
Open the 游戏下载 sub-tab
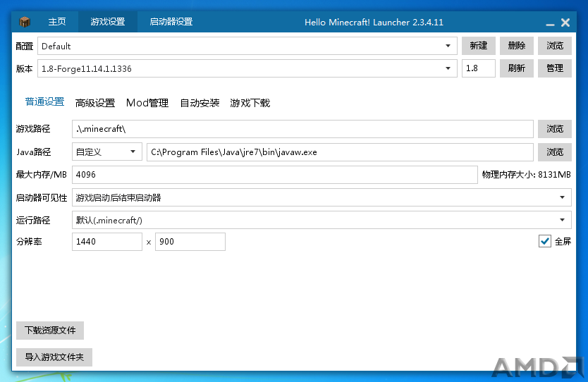coord(250,103)
